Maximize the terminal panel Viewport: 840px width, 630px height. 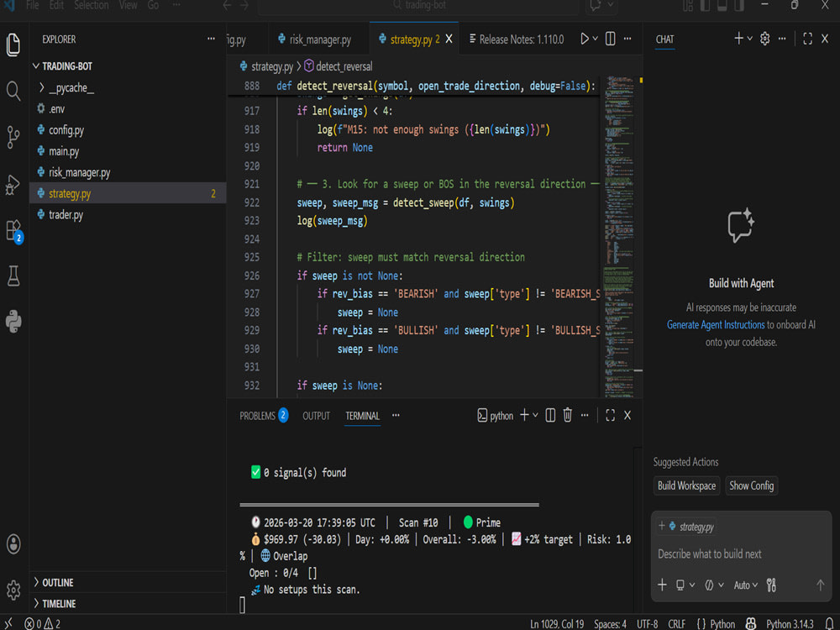610,415
